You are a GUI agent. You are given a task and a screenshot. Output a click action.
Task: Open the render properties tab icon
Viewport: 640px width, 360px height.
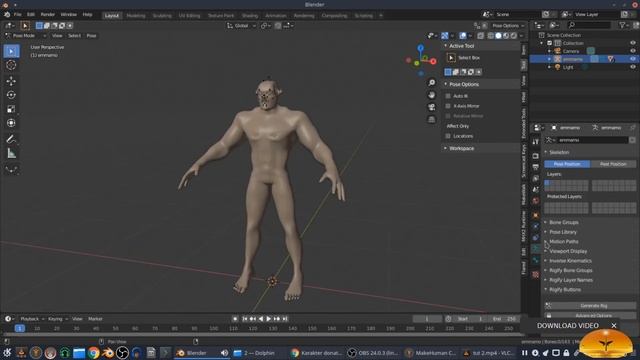[536, 156]
